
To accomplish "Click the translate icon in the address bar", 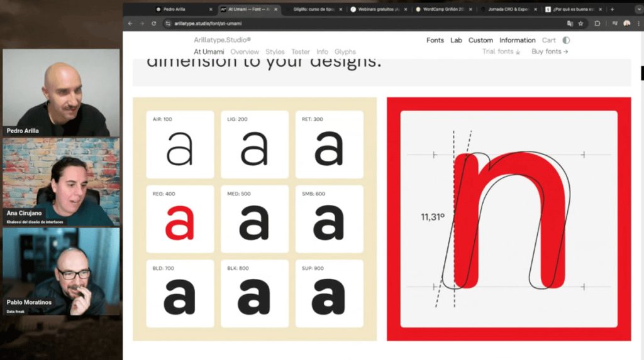I will pos(570,23).
